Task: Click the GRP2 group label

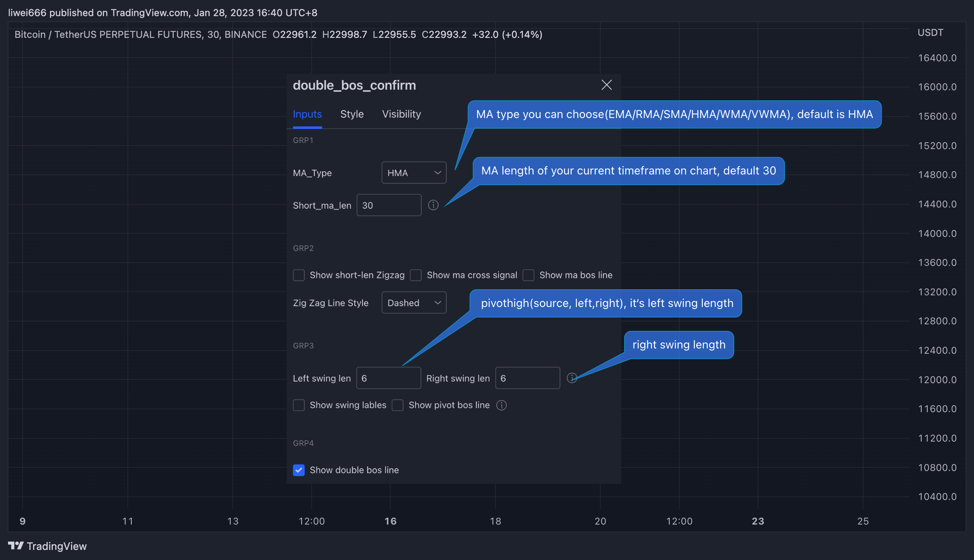Action: coord(303,247)
